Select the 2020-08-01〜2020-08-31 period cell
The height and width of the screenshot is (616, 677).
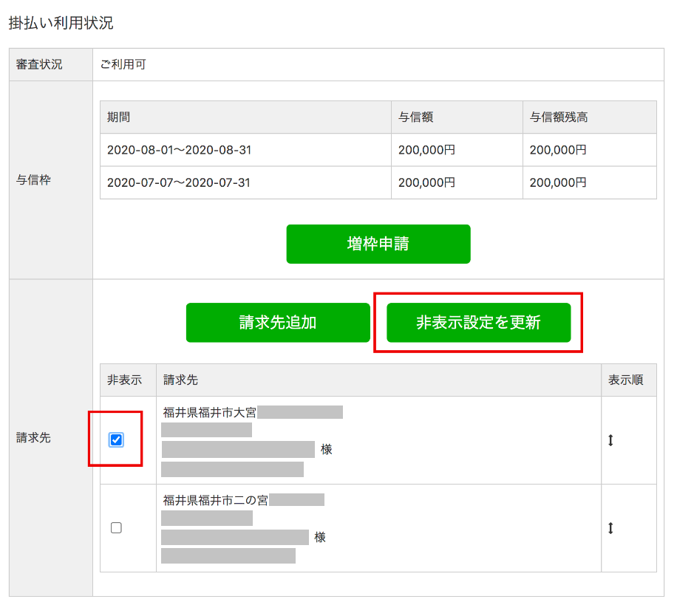click(x=179, y=150)
